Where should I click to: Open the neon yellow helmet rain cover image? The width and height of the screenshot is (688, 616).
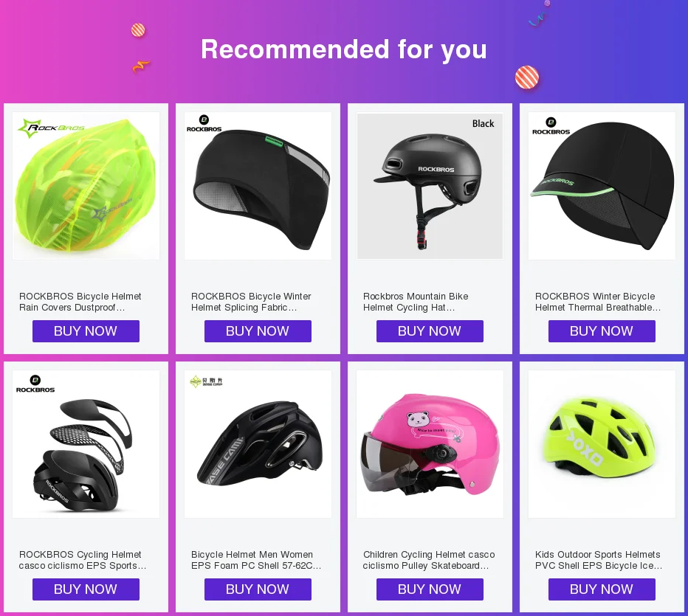pos(86,186)
